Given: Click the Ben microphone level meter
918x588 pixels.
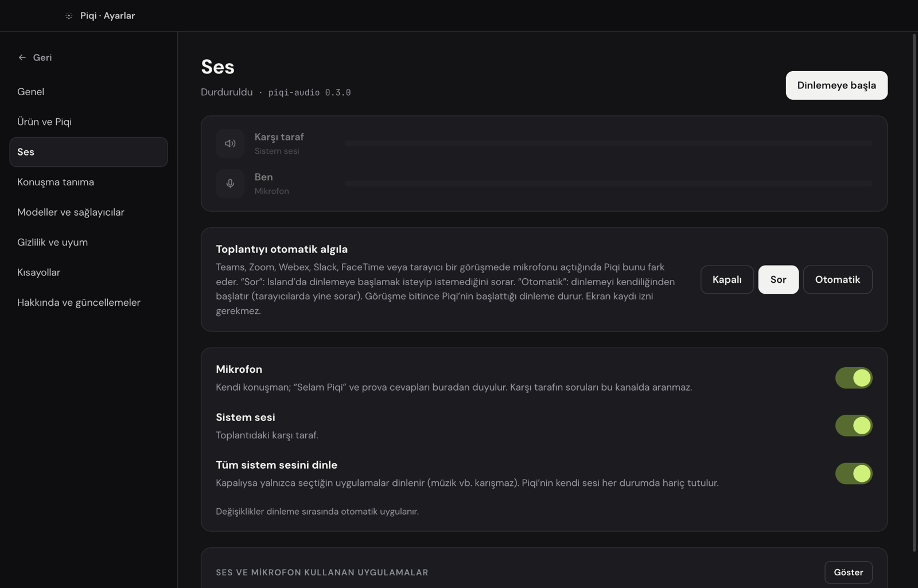Looking at the screenshot, I should 609,184.
